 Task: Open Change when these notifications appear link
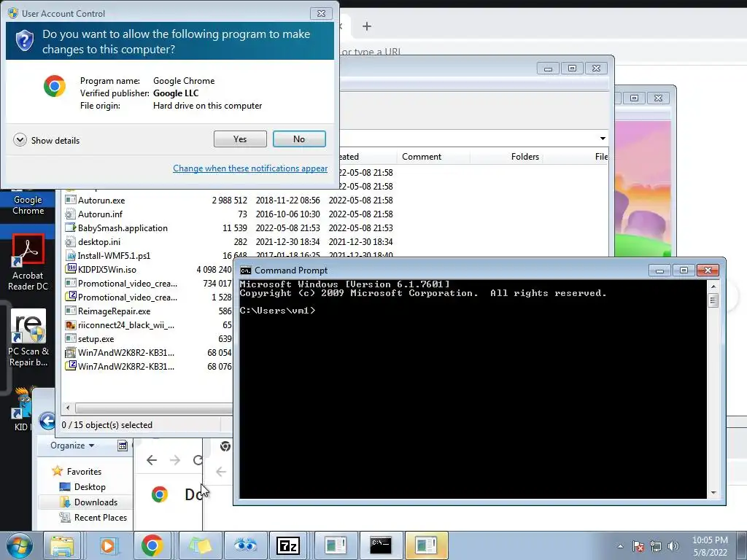(x=250, y=168)
